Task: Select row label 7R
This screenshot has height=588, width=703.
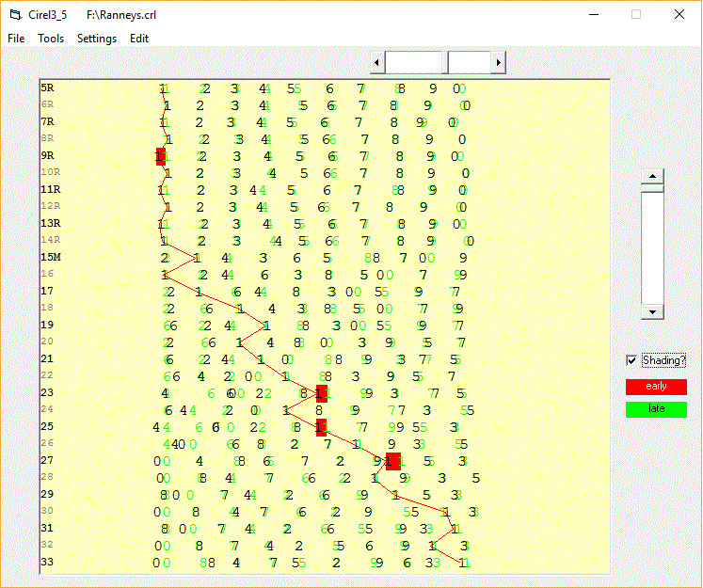Action: [47, 122]
